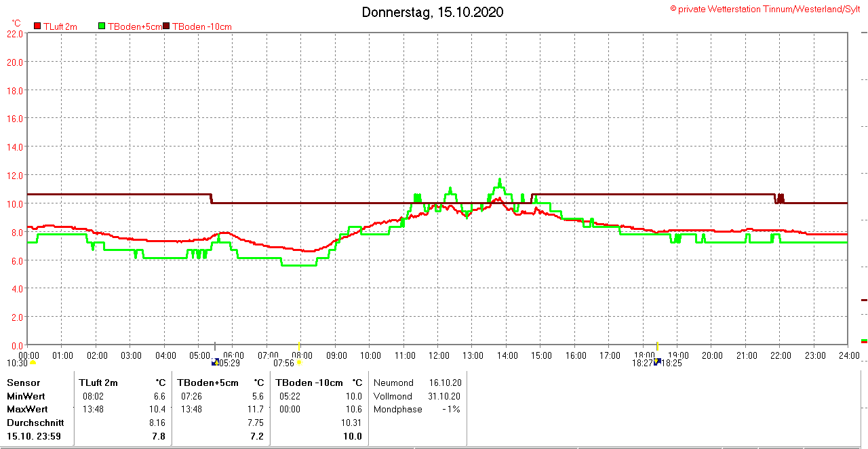Click the moonset icon beside 18:25
The height and width of the screenshot is (449, 868).
[657, 362]
